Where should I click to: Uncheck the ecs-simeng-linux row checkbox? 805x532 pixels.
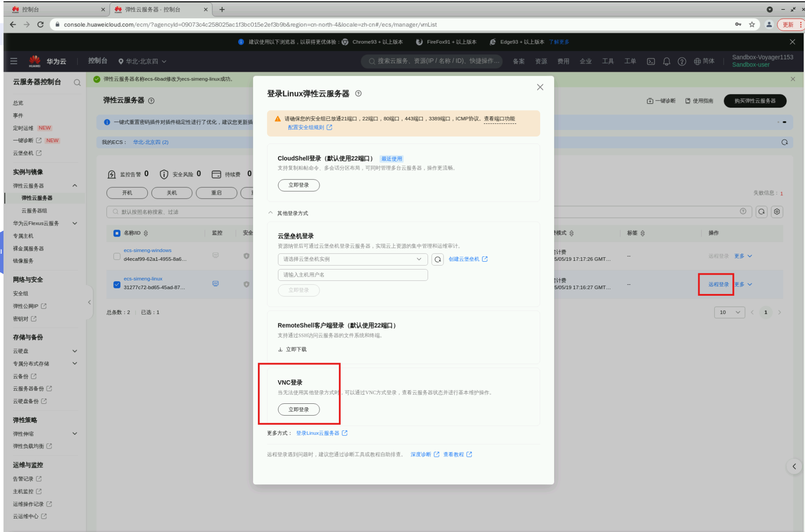pyautogui.click(x=117, y=284)
